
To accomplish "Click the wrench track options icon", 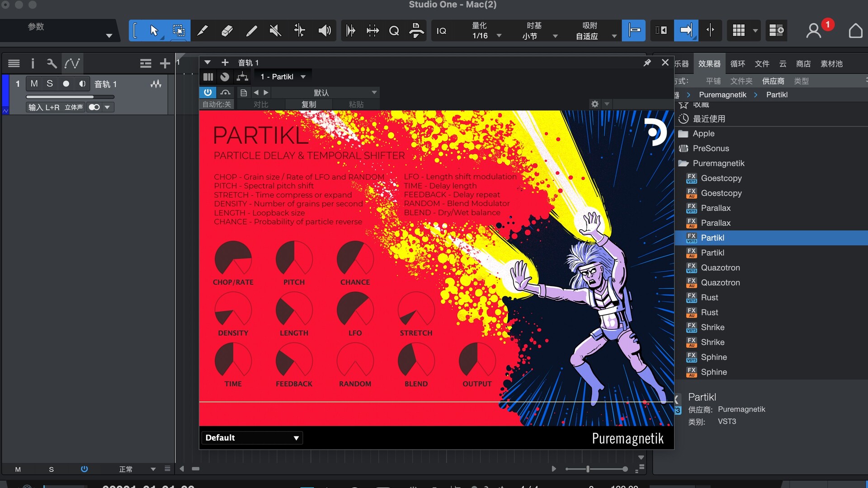I will pyautogui.click(x=52, y=63).
